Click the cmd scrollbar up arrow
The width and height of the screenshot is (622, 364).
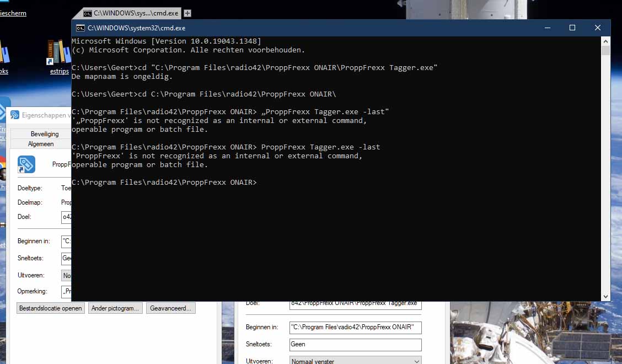pos(605,41)
